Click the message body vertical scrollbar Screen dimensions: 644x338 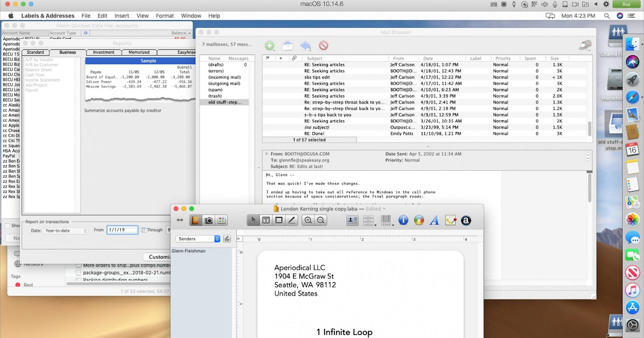[x=590, y=188]
